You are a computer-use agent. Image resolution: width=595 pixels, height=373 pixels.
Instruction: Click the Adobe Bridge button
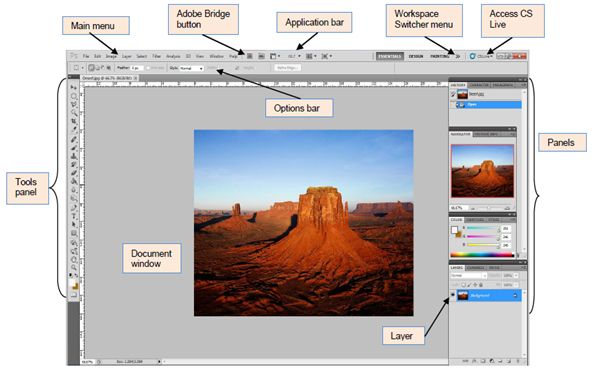[250, 56]
